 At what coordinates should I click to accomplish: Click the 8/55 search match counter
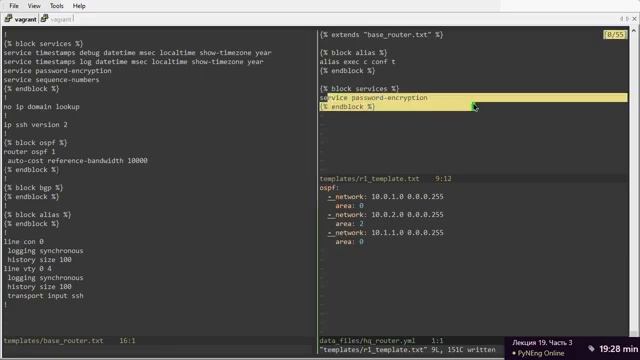click(615, 35)
